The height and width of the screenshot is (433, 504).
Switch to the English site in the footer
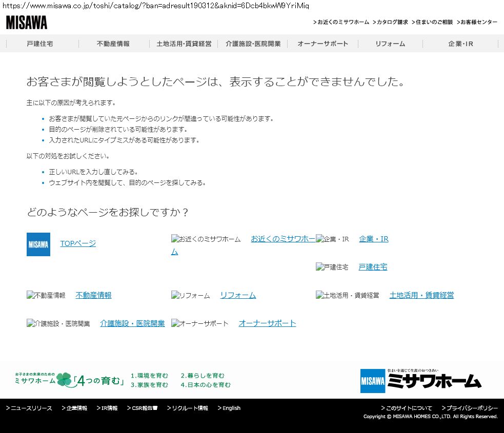tap(230, 408)
